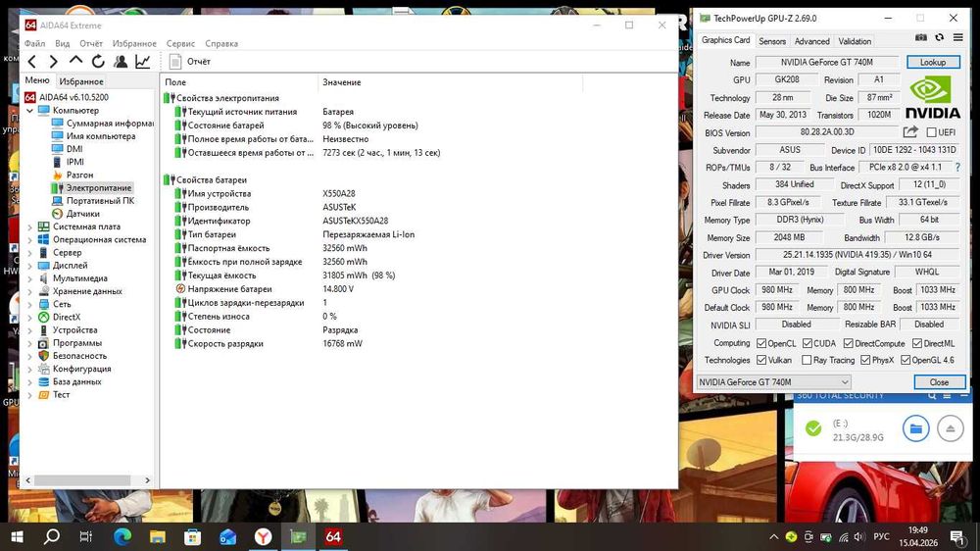Select Датчики in AIDA64 tree

tap(82, 214)
